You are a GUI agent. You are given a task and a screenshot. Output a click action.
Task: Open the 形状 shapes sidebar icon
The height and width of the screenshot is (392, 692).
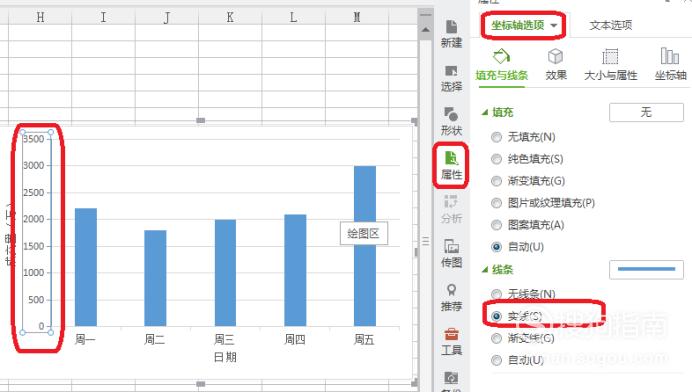point(451,122)
